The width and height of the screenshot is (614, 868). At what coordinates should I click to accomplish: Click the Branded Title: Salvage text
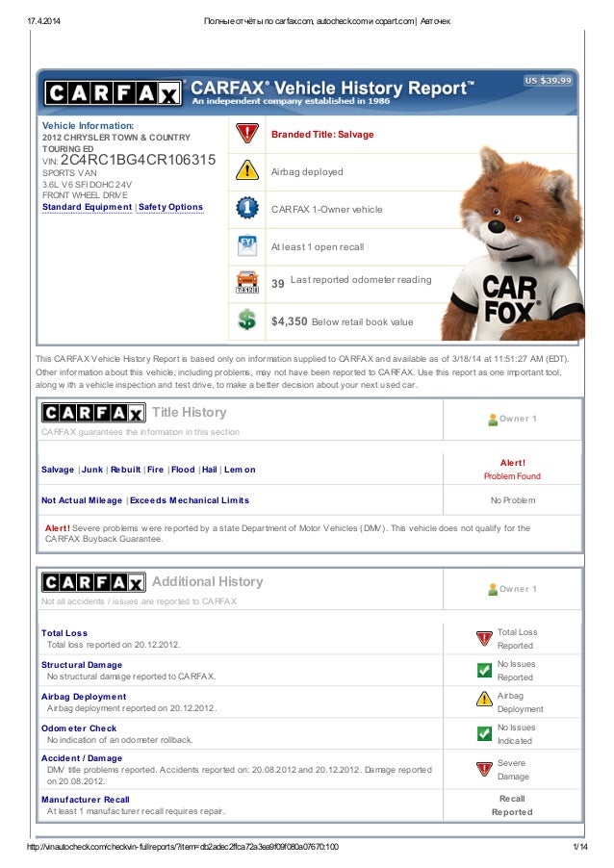coord(322,135)
